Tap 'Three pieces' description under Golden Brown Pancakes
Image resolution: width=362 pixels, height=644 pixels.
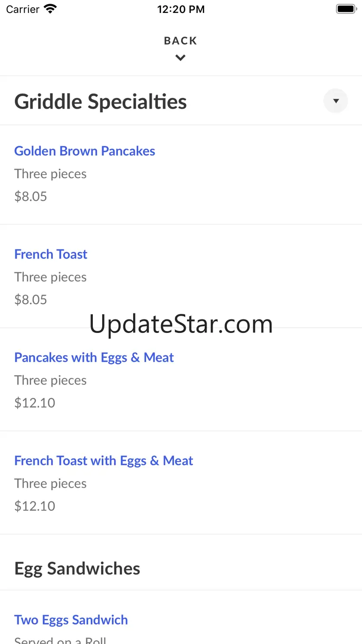coord(50,174)
